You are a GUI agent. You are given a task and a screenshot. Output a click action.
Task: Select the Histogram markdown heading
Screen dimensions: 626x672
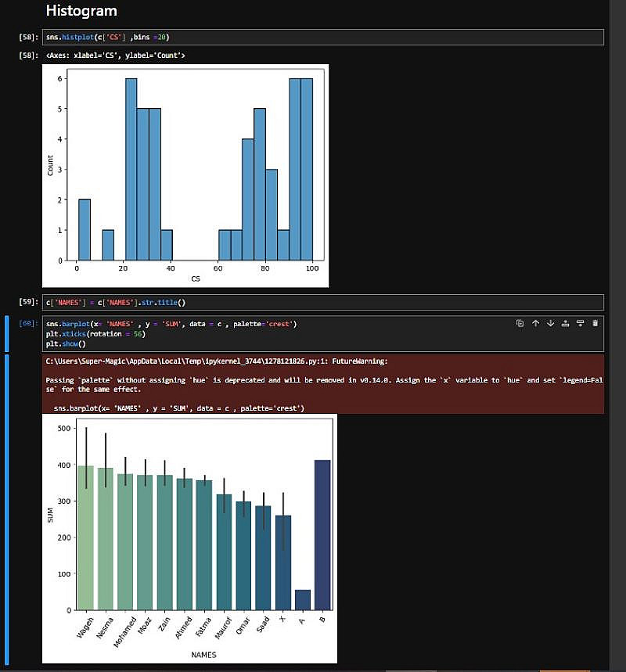(x=81, y=11)
